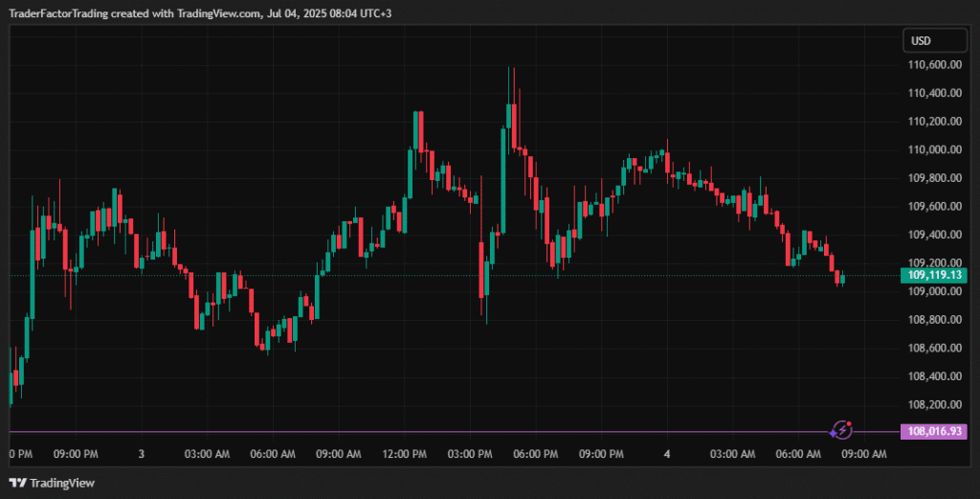980x499 pixels.
Task: Click the first 03:00 AM time label
Action: [207, 454]
